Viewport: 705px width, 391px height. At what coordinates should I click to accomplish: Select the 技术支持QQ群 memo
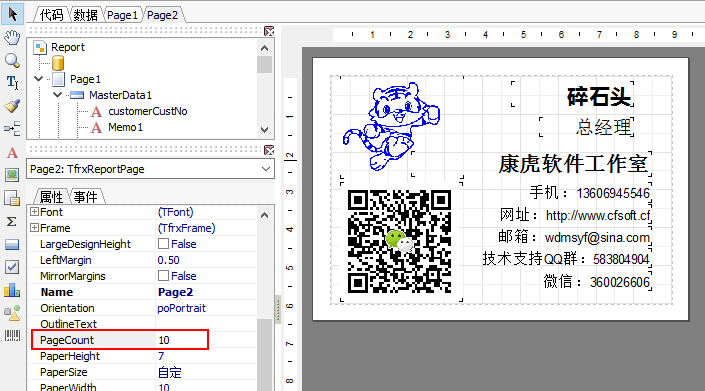click(566, 259)
